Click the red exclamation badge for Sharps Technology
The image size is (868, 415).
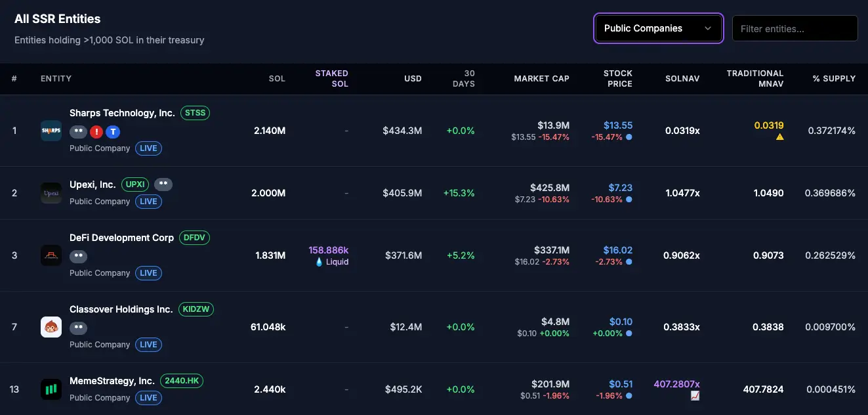pos(96,132)
